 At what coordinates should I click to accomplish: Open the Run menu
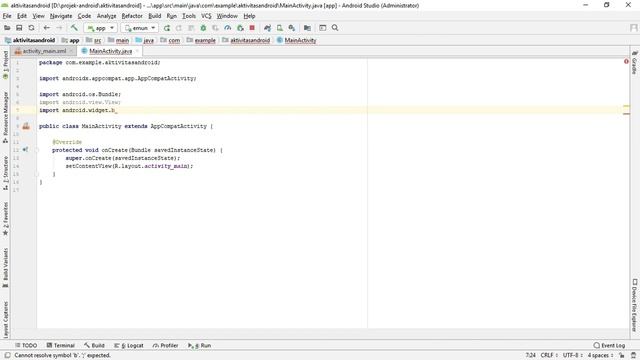point(171,16)
